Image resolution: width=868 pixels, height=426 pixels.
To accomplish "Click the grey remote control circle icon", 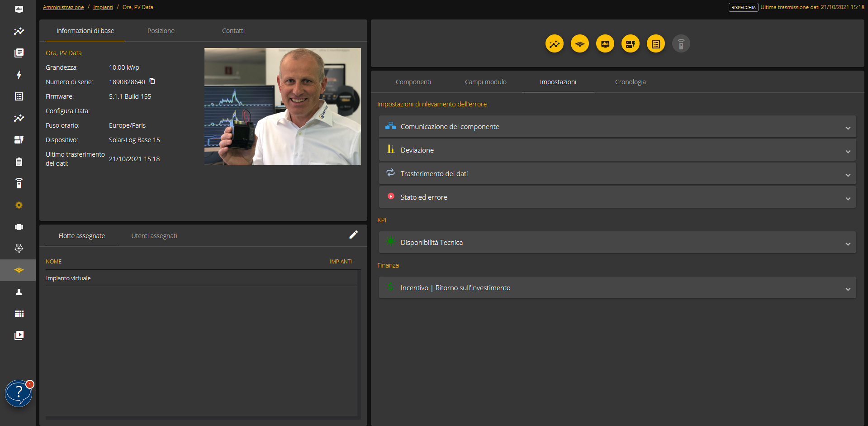I will click(x=681, y=44).
